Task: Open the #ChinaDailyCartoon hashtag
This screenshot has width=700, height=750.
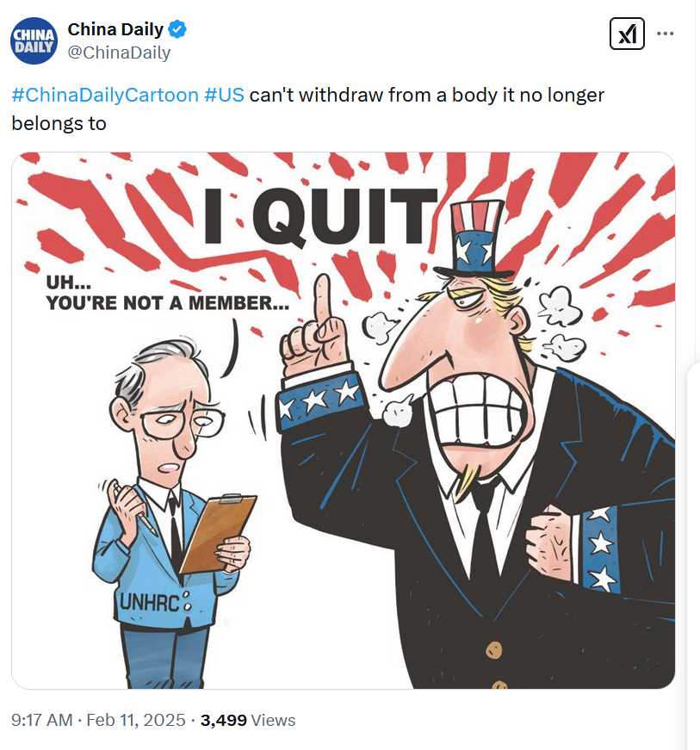Action: [x=105, y=95]
